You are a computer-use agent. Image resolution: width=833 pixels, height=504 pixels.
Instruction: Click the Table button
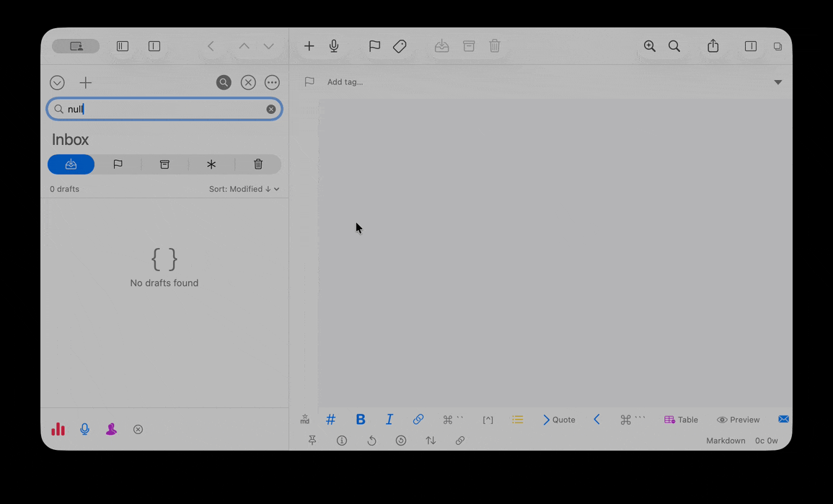[x=681, y=420]
